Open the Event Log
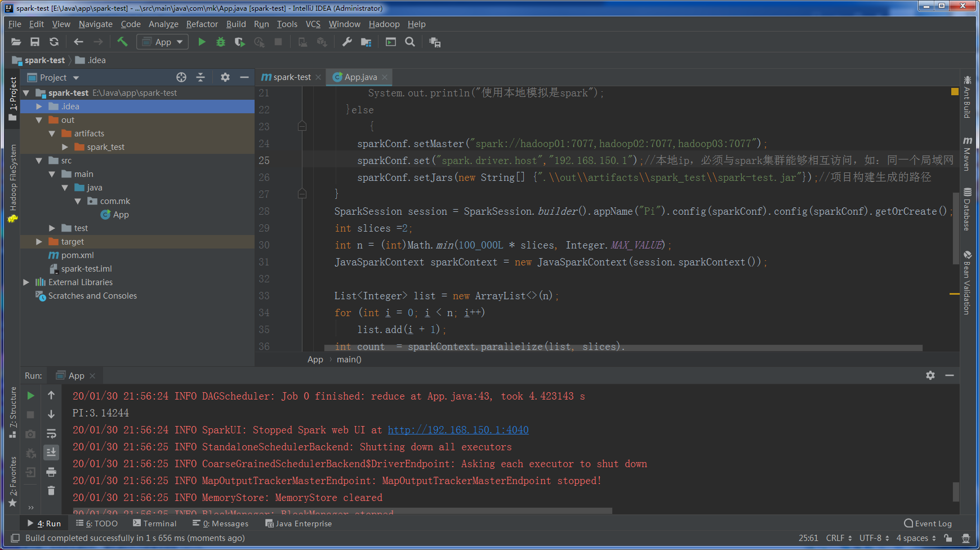 (928, 524)
